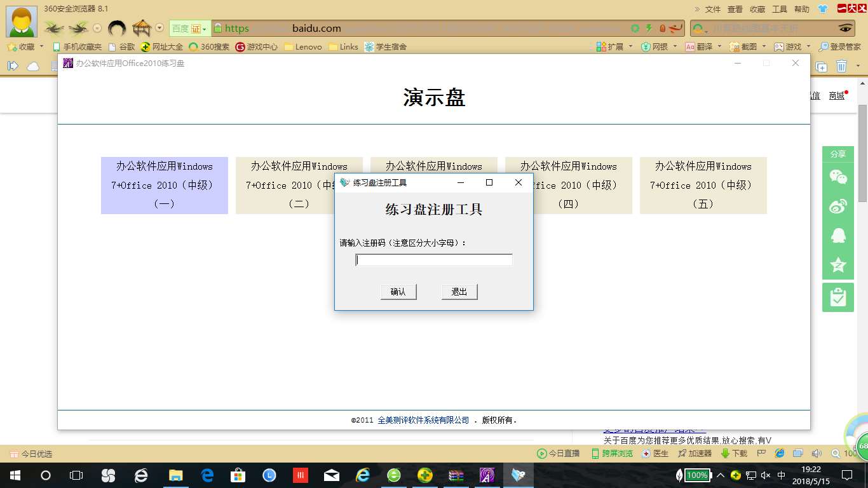Open the 查看 menu in the browser
Screen dimensions: 868x488
click(x=735, y=9)
